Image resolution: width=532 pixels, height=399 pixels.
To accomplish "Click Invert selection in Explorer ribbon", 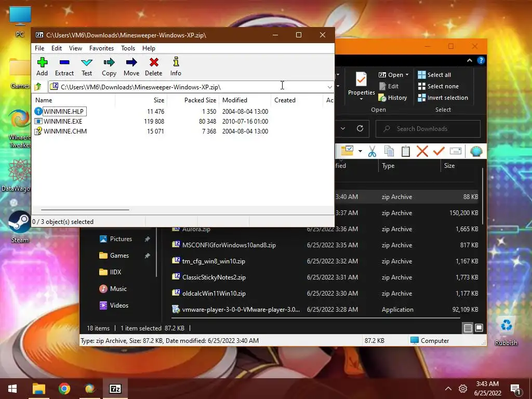I will coord(443,98).
